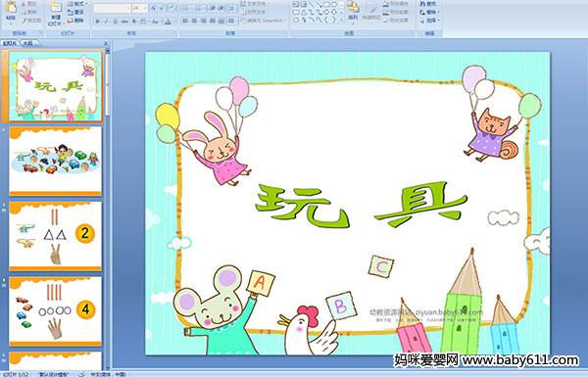Click the Delete slide icon
The width and height of the screenshot is (588, 377).
click(71, 21)
